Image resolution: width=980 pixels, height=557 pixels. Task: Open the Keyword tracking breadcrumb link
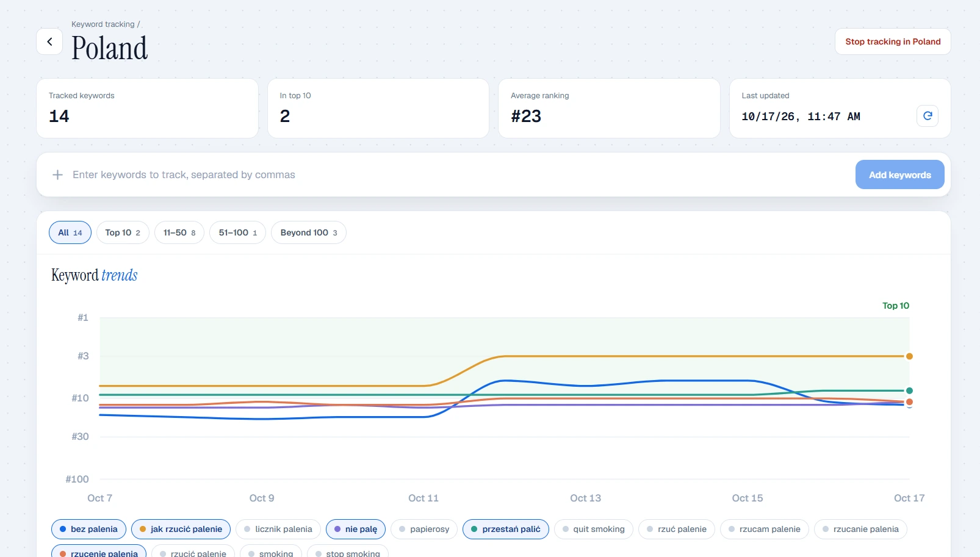pyautogui.click(x=103, y=24)
